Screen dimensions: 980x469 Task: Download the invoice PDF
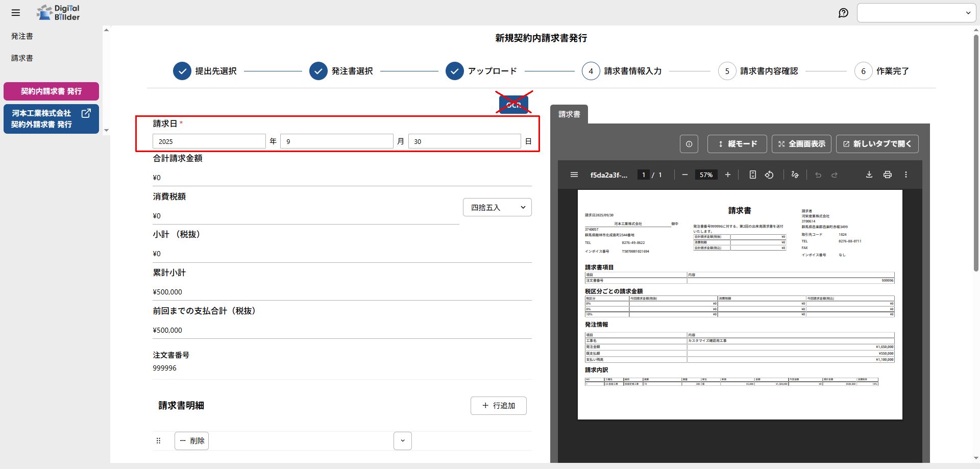pyautogui.click(x=869, y=175)
